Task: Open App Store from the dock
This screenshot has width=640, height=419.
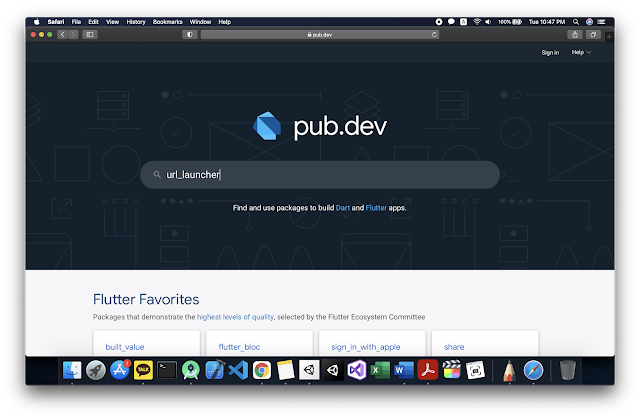Action: click(120, 370)
